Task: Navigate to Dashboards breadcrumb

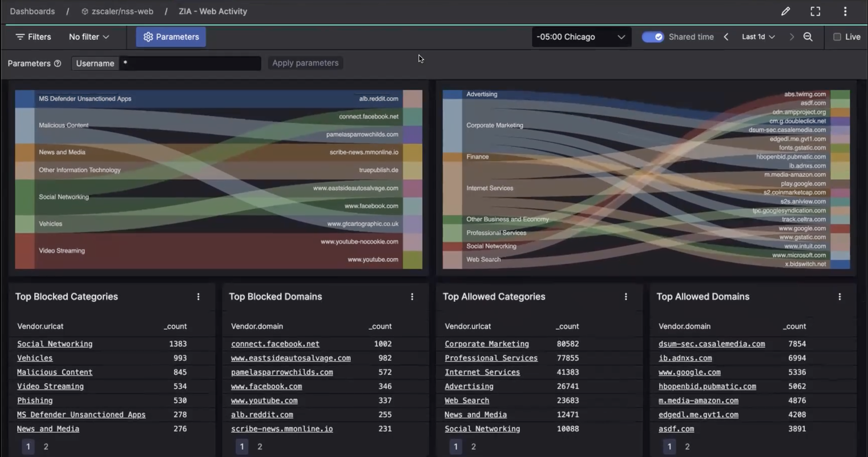Action: click(32, 11)
